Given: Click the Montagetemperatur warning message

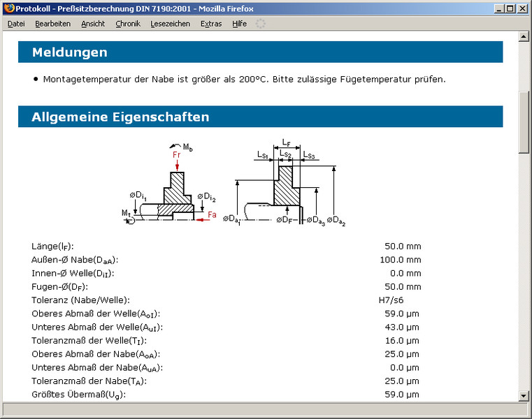Looking at the screenshot, I should pyautogui.click(x=243, y=79).
